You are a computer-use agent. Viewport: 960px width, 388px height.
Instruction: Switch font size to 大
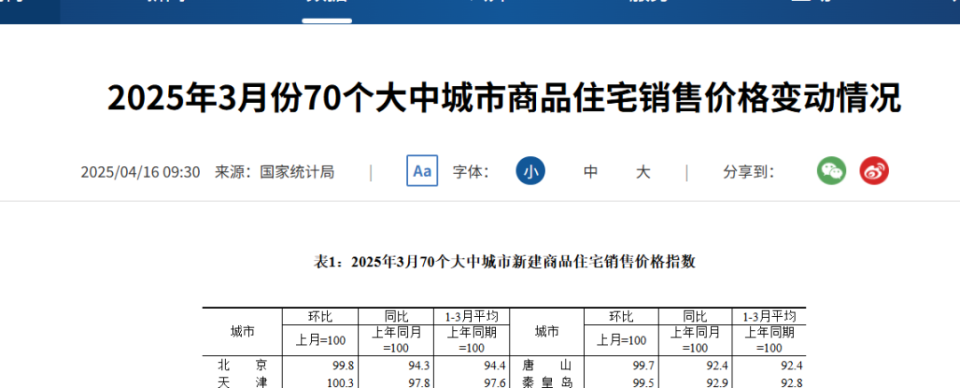pyautogui.click(x=642, y=172)
